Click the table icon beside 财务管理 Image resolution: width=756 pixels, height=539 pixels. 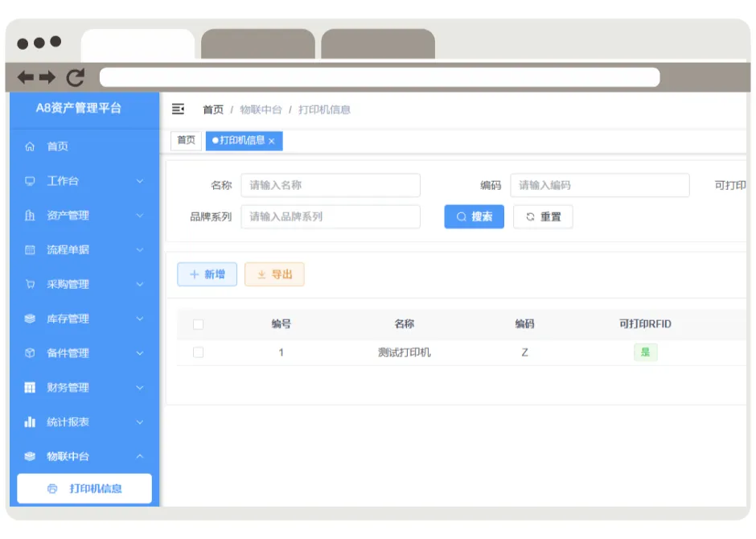click(30, 388)
